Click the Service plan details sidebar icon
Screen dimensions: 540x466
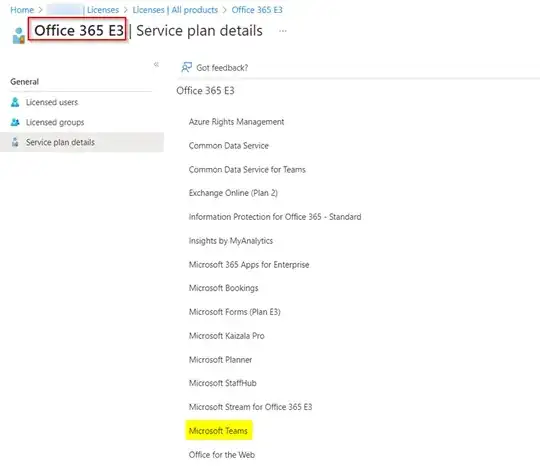click(x=15, y=142)
